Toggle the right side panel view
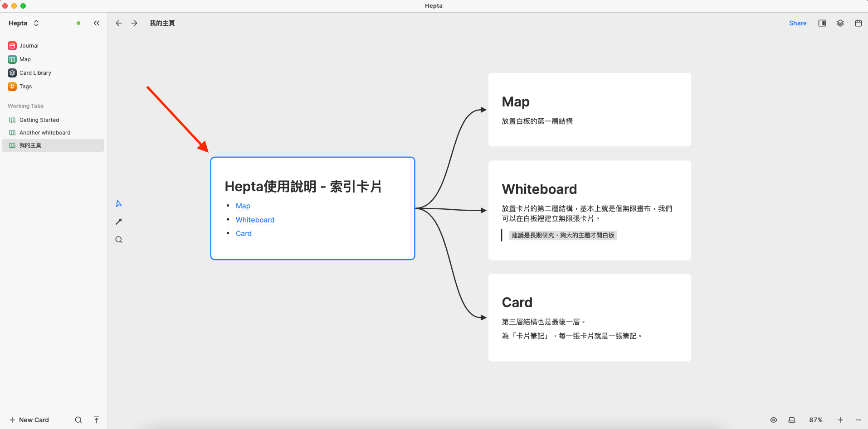This screenshot has width=868, height=429. tap(822, 23)
